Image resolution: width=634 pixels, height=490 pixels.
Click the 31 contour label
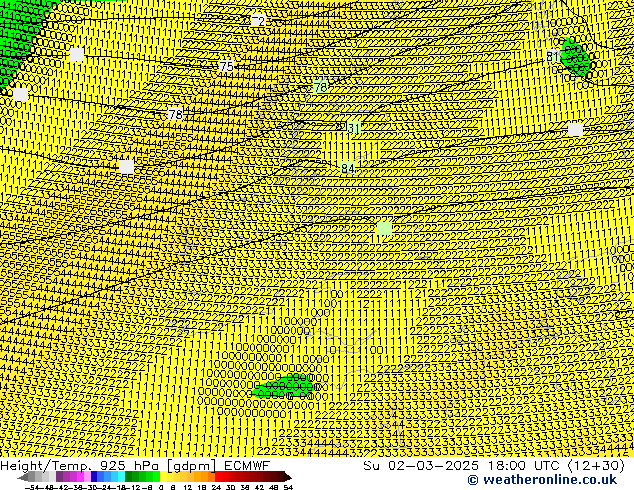click(353, 128)
